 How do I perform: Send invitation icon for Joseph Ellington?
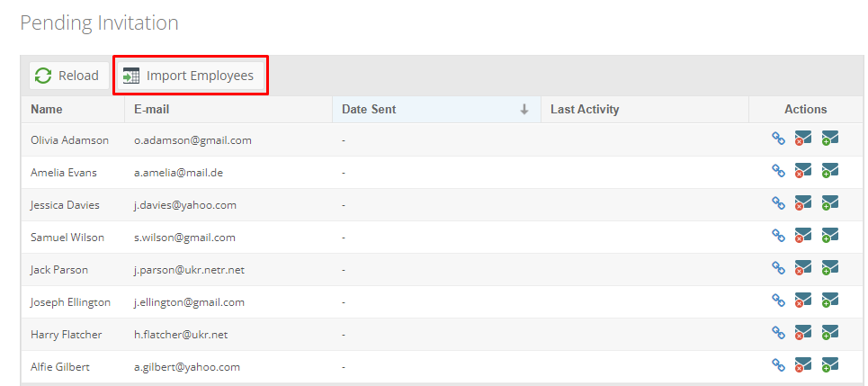coord(830,301)
